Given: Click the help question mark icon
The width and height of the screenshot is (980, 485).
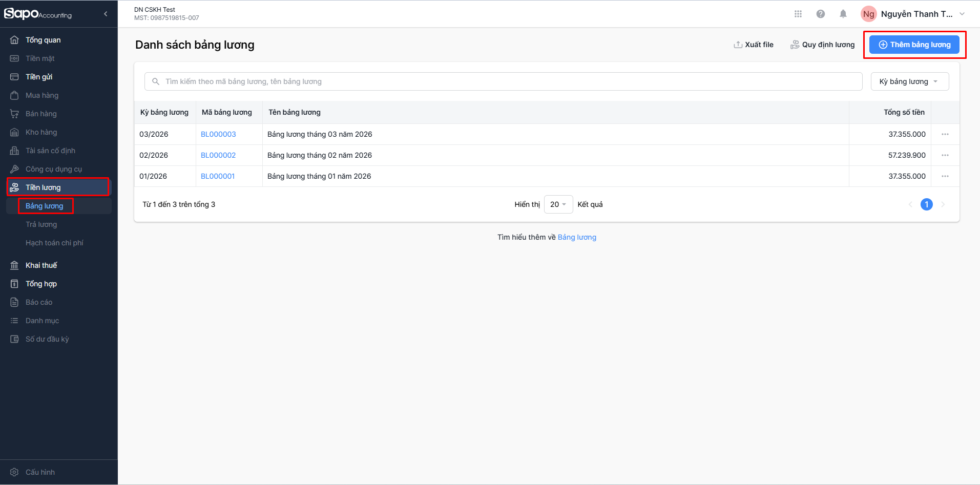Looking at the screenshot, I should (821, 14).
